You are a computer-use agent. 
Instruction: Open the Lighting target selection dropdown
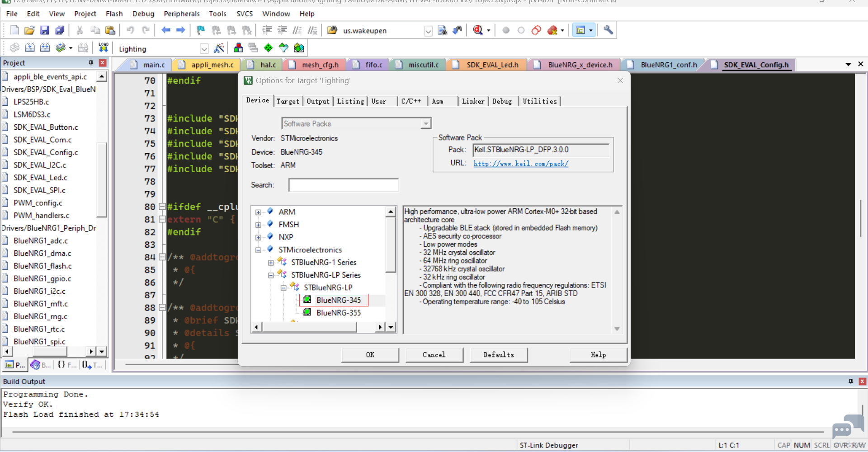pyautogui.click(x=204, y=49)
